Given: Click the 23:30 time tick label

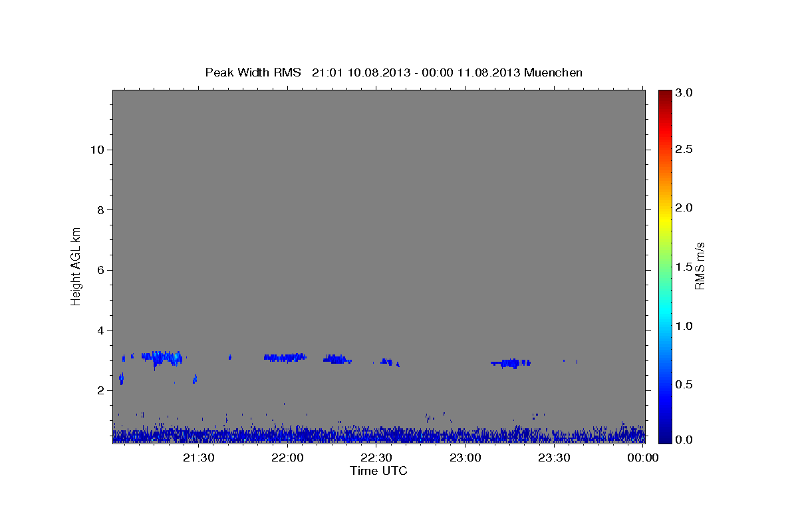Looking at the screenshot, I should click(x=554, y=458).
